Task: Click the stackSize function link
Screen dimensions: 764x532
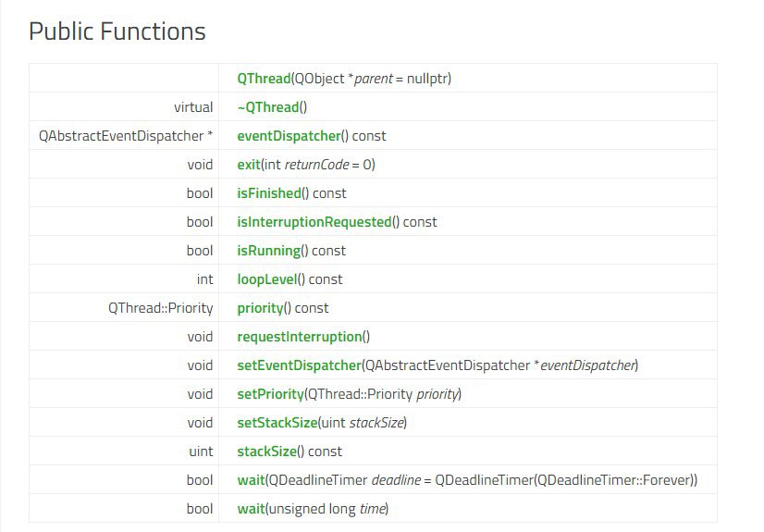Action: coord(266,452)
